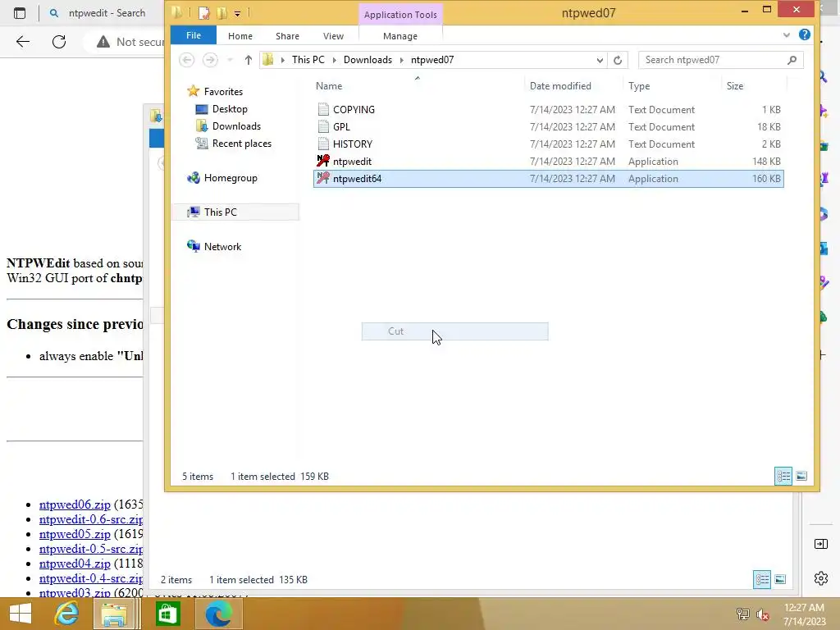Switch to Microsoft Edge on taskbar
The width and height of the screenshot is (840, 630).
pyautogui.click(x=218, y=614)
